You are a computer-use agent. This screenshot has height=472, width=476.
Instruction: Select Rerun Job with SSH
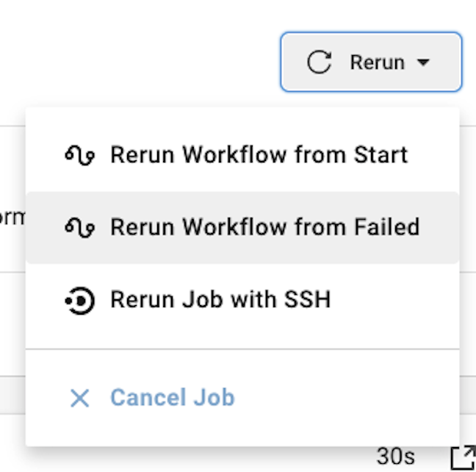242,300
